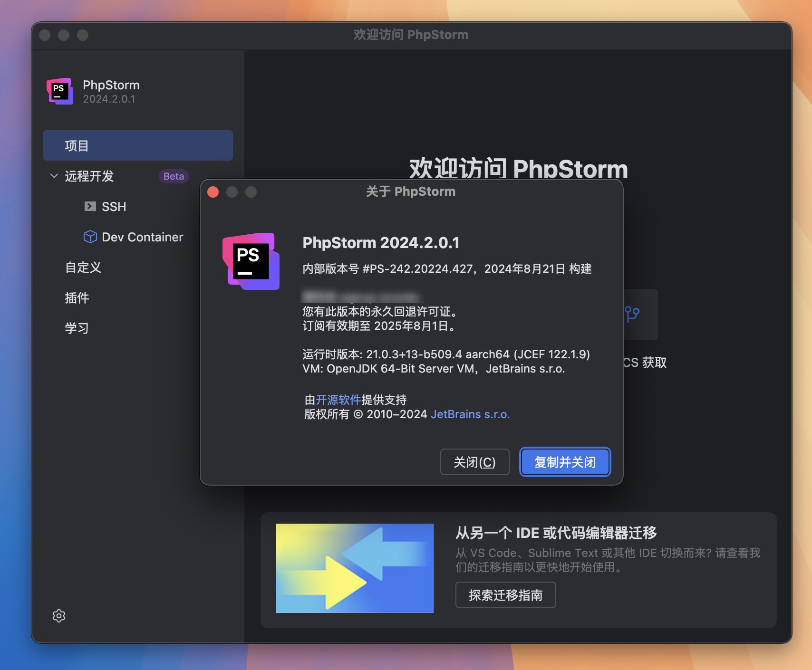The height and width of the screenshot is (670, 812).
Task: Switch to the 插件 tab
Action: point(77,298)
